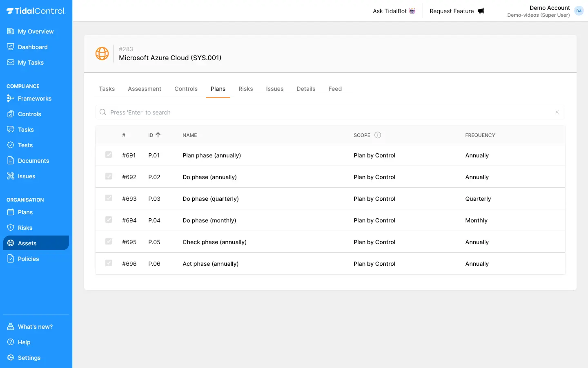Open Check phase (annually) plan
Image resolution: width=588 pixels, height=368 pixels.
tap(214, 242)
